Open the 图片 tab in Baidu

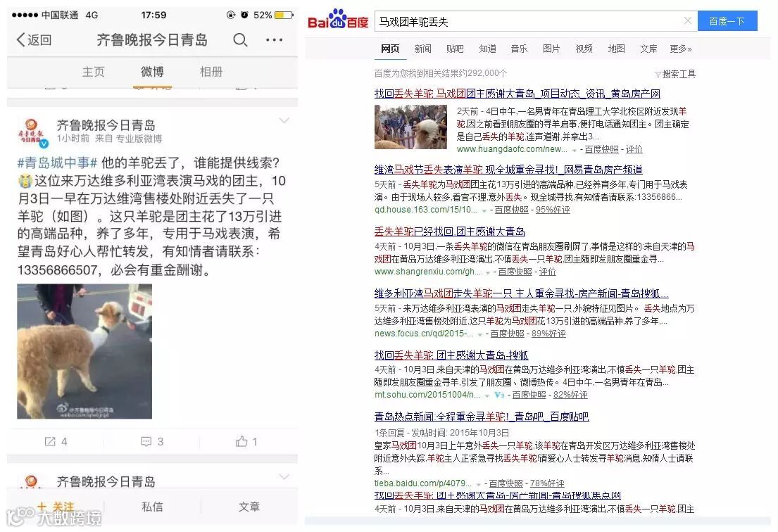(552, 49)
